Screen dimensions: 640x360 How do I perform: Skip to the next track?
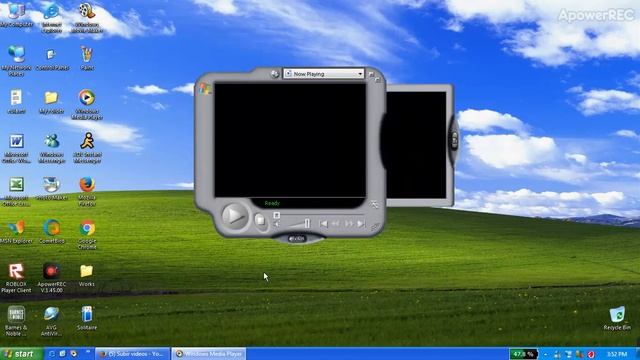point(361,224)
